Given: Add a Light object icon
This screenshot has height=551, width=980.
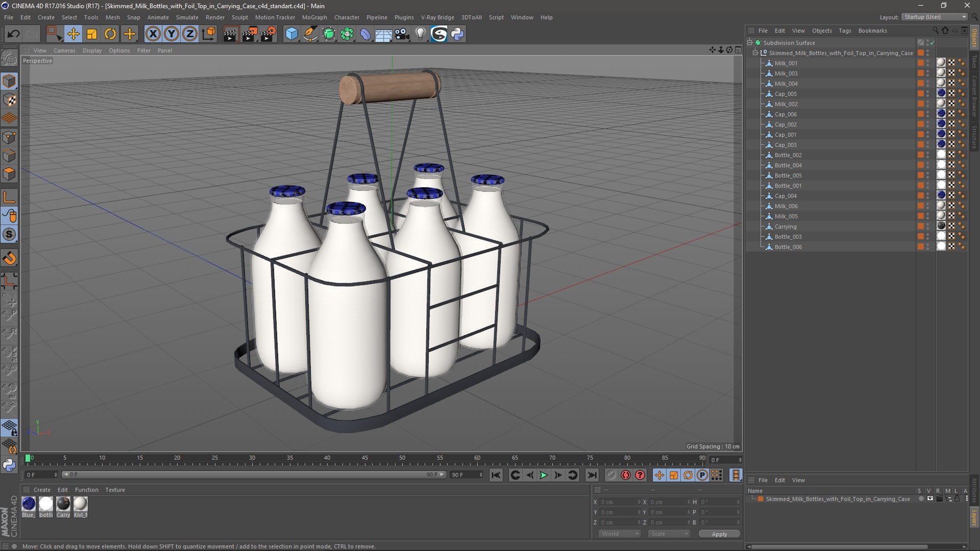Looking at the screenshot, I should tap(420, 34).
